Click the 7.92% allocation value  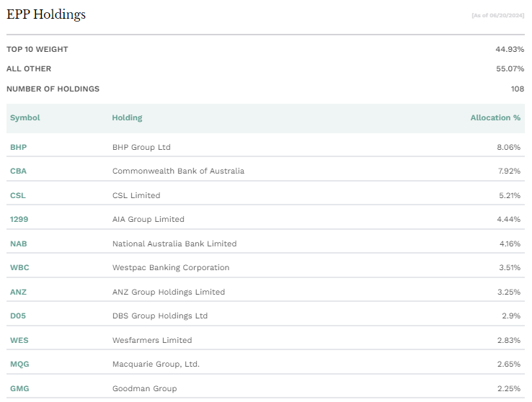pos(509,171)
